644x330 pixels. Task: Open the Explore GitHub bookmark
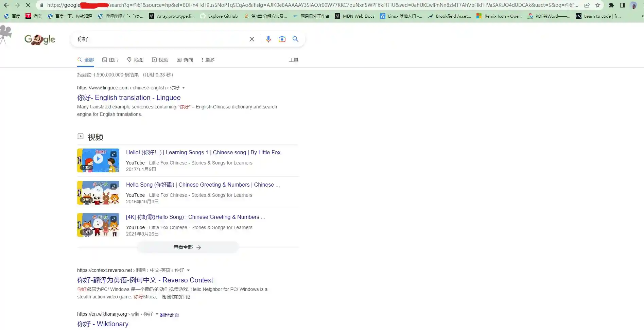[219, 16]
